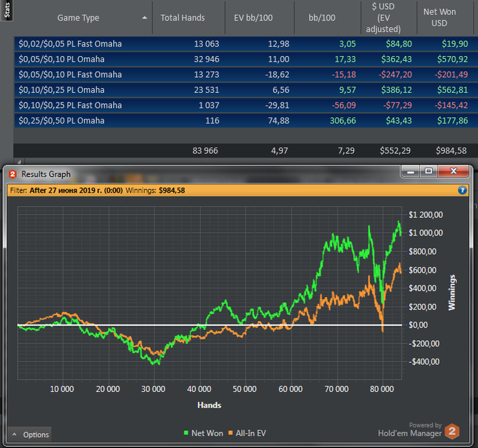Maximize the Results Graph window
478x448 pixels.
[429, 171]
